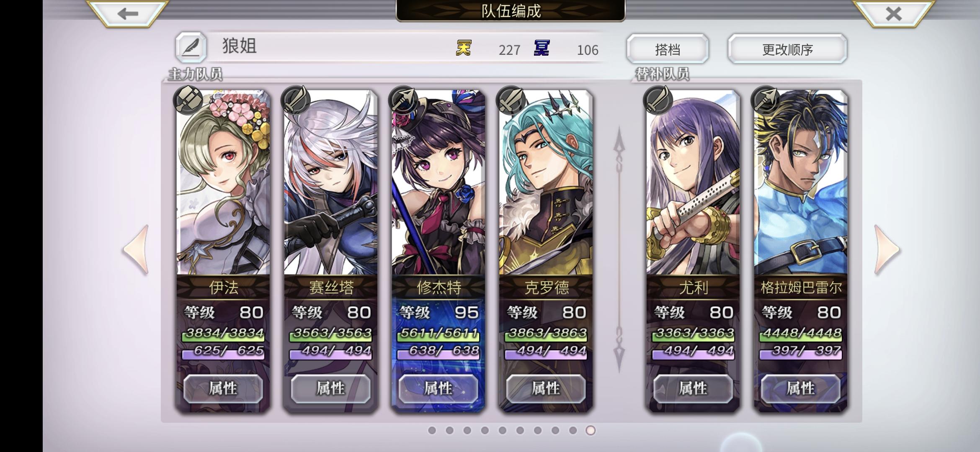
Task: Open 属性 for 格拉姆巴雷尔
Action: [x=801, y=388]
